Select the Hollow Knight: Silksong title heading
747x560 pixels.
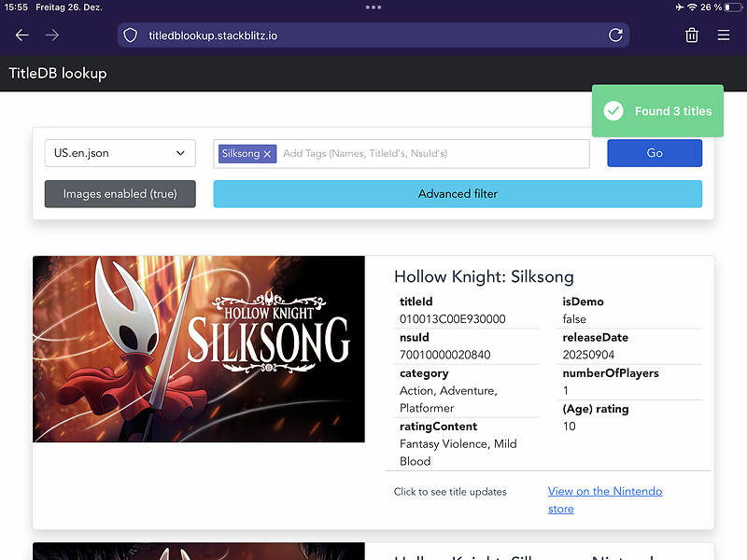[484, 276]
